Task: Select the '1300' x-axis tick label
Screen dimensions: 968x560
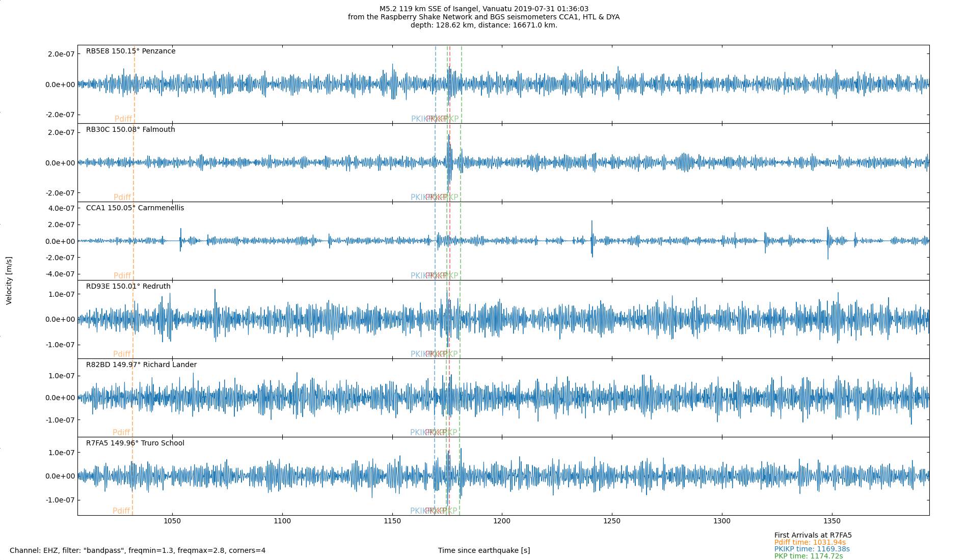Action: 722,521
